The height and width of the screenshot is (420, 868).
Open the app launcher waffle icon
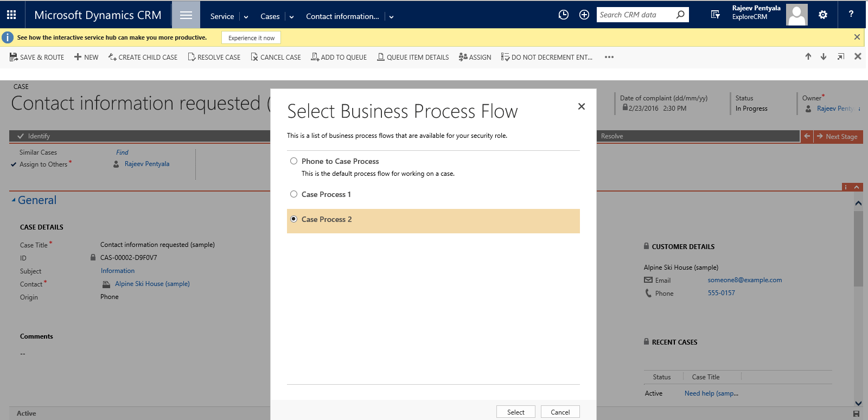coord(11,15)
